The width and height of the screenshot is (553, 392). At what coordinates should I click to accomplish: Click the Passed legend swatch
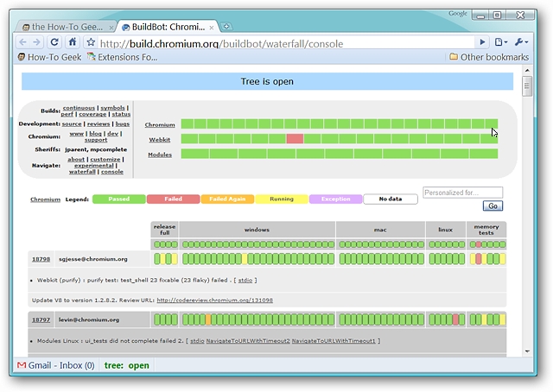click(119, 199)
